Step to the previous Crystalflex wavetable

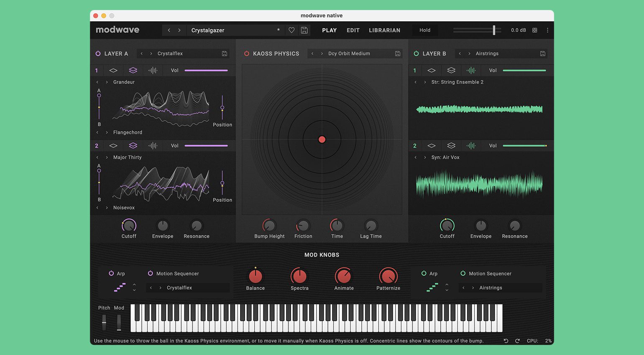click(142, 53)
